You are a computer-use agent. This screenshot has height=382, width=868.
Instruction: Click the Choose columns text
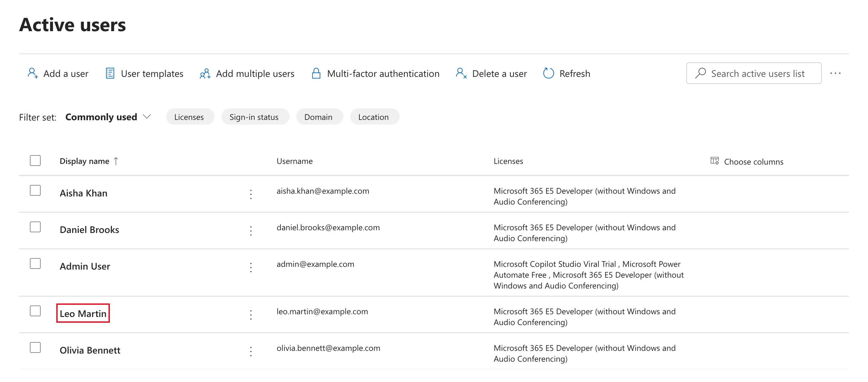[x=754, y=162]
